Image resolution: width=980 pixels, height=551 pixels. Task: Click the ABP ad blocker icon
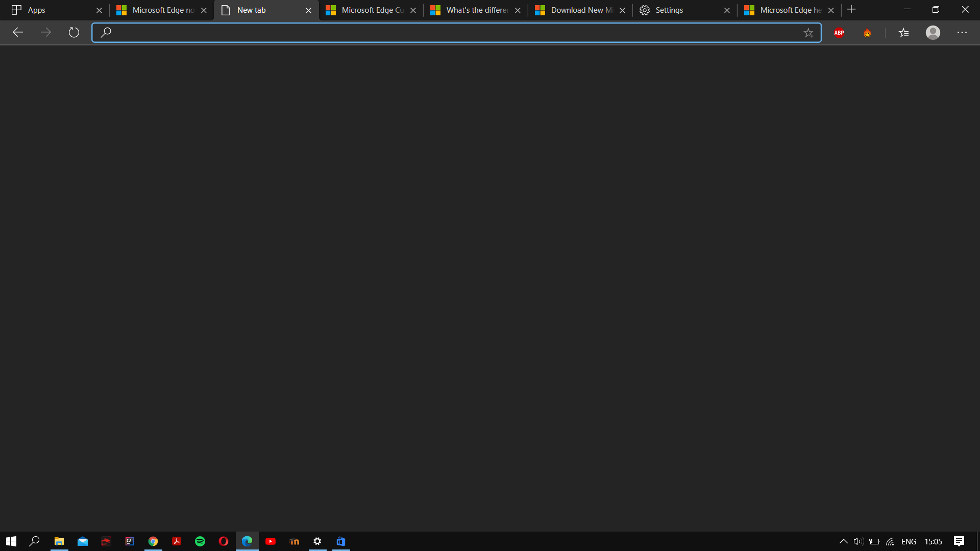839,32
